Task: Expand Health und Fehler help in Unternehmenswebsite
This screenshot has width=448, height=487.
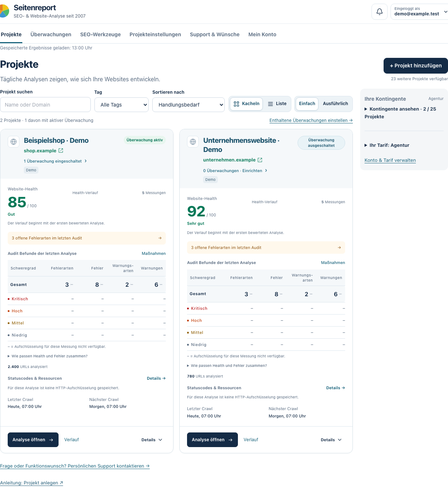Action: [227, 366]
